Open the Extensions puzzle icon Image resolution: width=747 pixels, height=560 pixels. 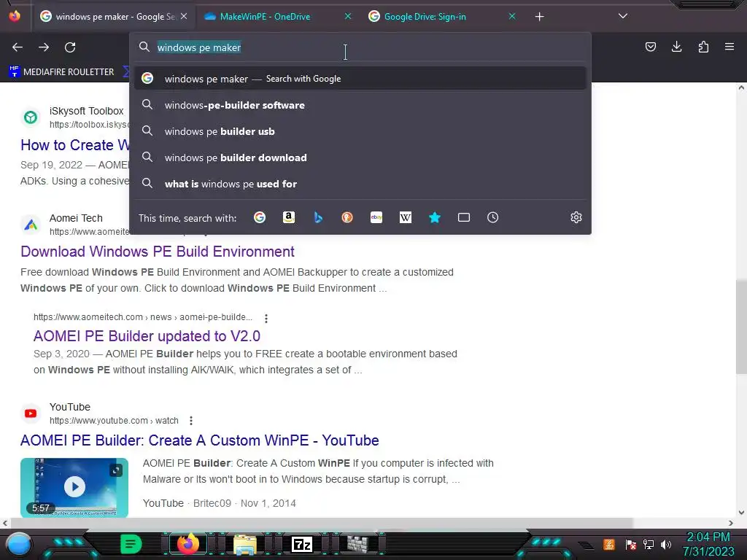703,47
